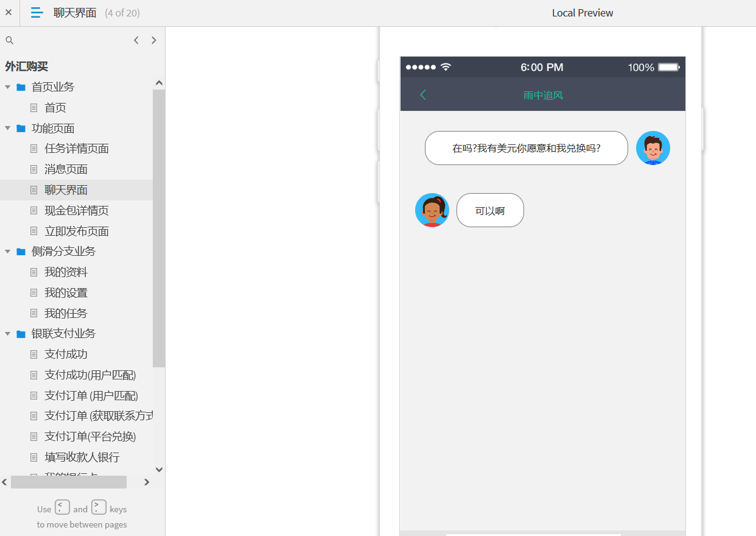Collapse the 首页业务 folder
Screen dimensions: 756x536
(x=8, y=87)
